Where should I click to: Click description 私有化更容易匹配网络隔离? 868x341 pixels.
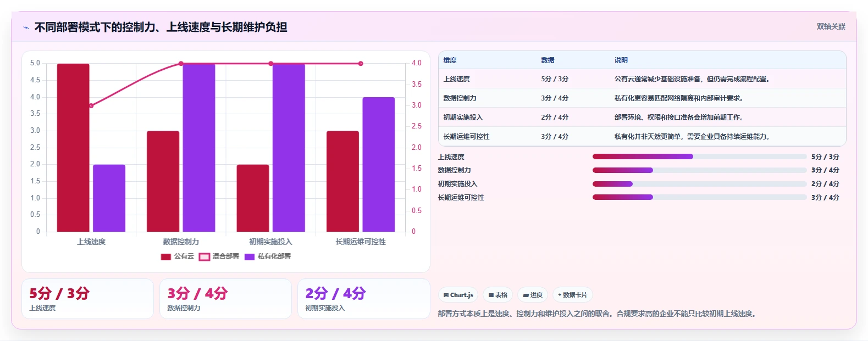click(x=679, y=98)
